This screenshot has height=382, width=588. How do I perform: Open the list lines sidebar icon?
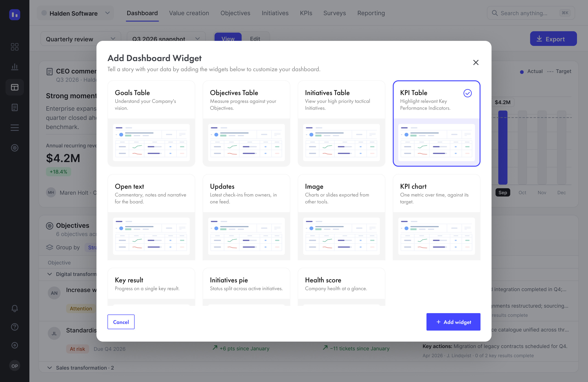14,128
